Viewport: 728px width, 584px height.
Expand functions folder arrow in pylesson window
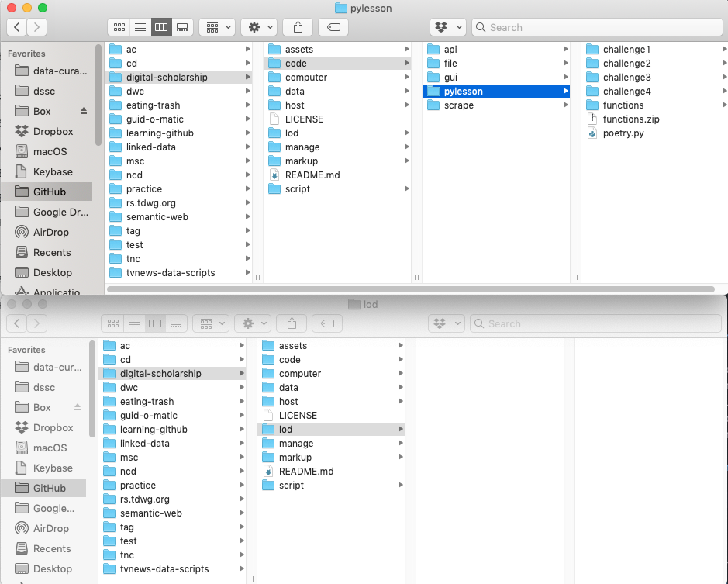pos(724,105)
